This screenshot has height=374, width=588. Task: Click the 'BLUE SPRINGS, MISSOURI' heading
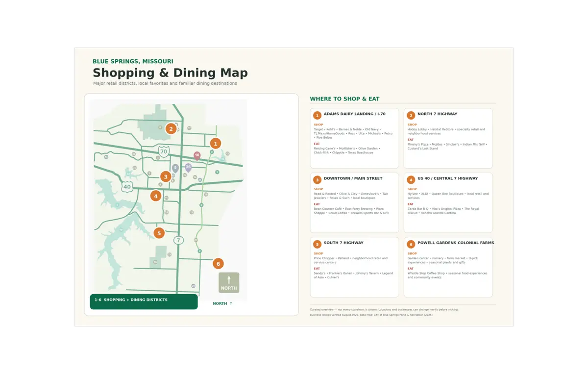point(133,62)
